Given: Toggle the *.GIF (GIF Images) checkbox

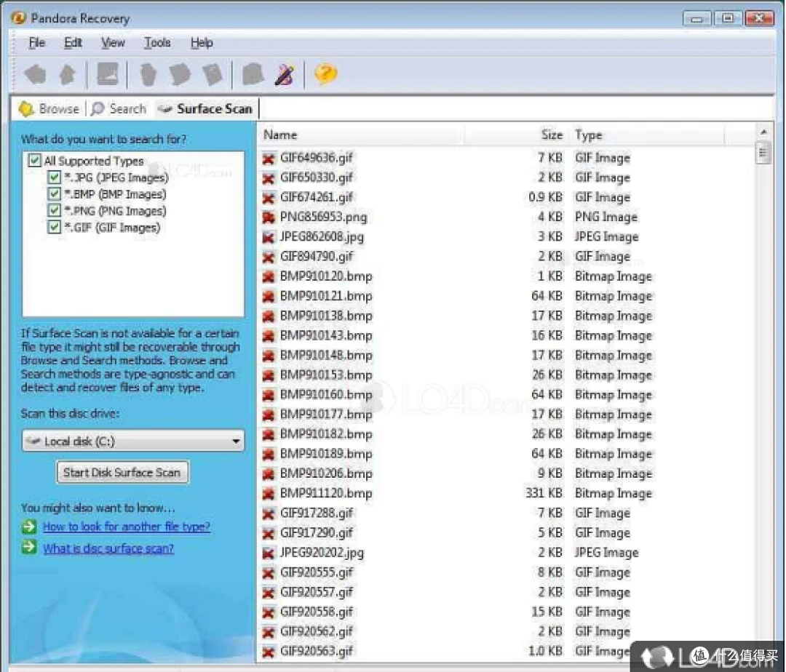Looking at the screenshot, I should [54, 228].
